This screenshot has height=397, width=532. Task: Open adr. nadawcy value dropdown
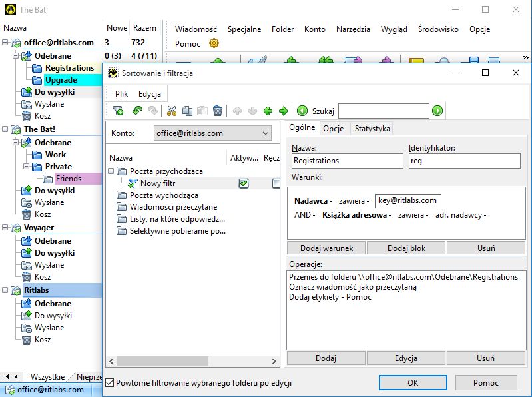pyautogui.click(x=461, y=215)
